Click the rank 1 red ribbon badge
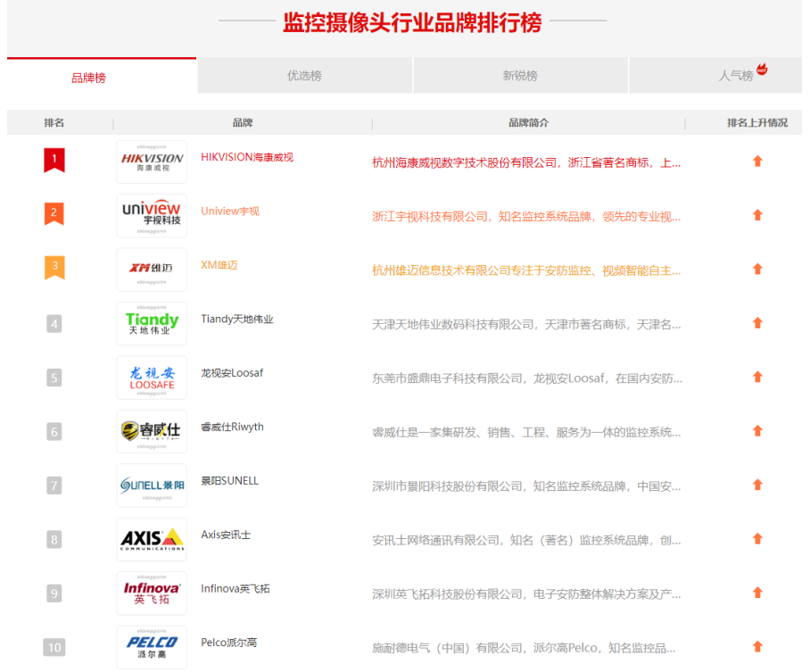The width and height of the screenshot is (810, 672). click(x=54, y=161)
